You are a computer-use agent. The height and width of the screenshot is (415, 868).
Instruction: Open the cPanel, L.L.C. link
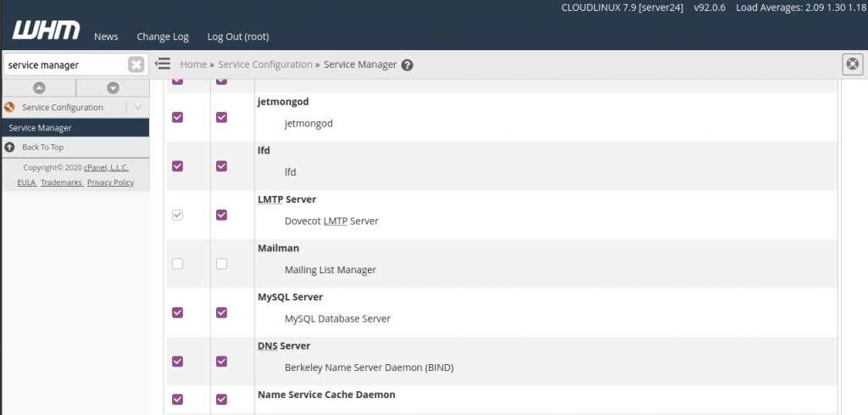coord(106,167)
